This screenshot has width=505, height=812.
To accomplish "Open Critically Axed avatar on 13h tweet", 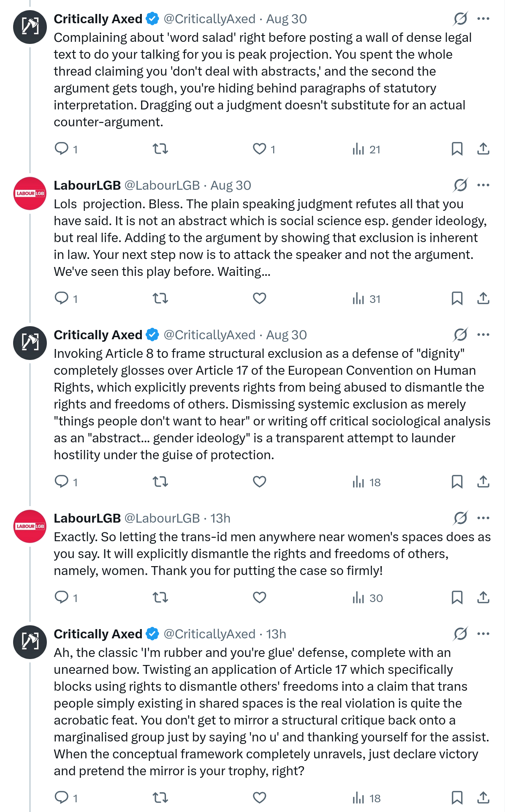I will (30, 642).
